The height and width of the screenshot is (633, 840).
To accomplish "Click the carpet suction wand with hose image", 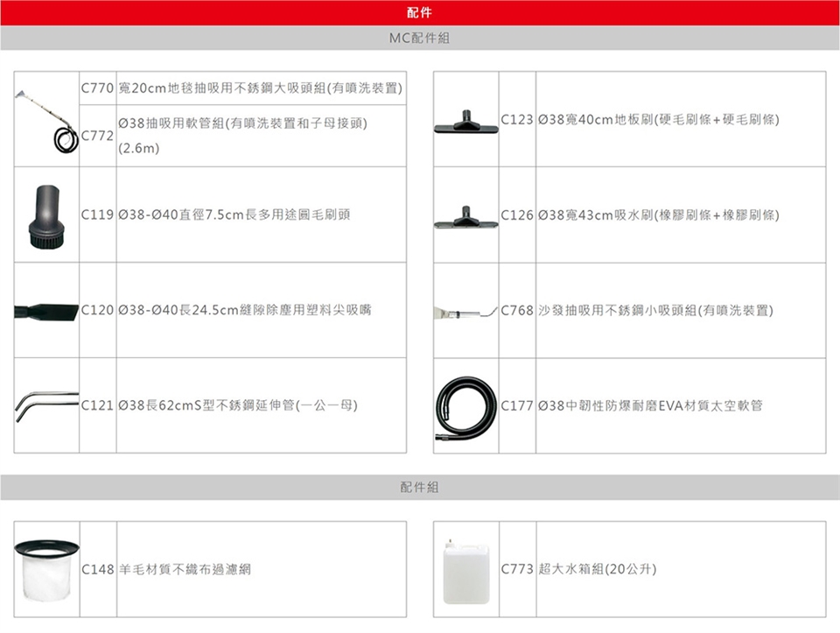I will pos(46,119).
